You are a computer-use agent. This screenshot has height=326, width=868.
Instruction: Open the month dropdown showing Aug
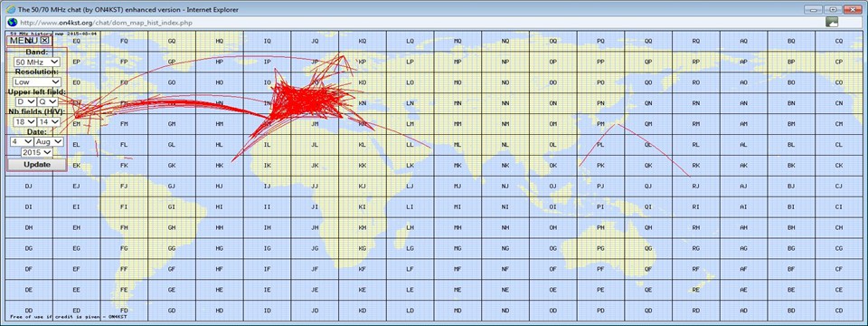[49, 141]
